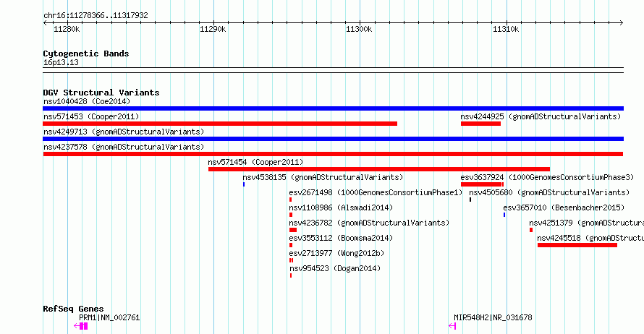Click the nsv4505680 black marker
The image size is (644, 334).
point(470,200)
